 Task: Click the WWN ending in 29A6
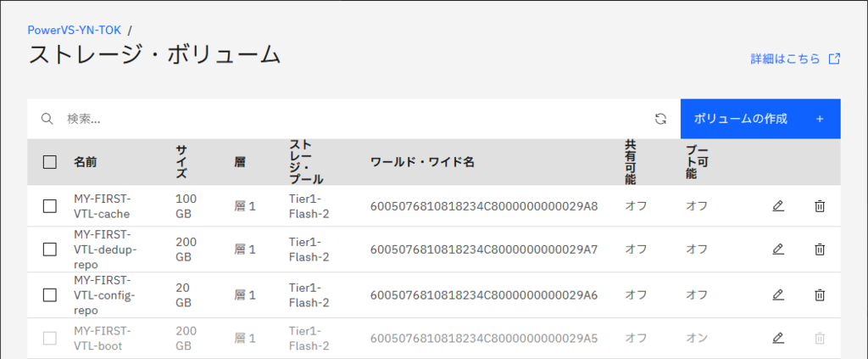tap(484, 294)
